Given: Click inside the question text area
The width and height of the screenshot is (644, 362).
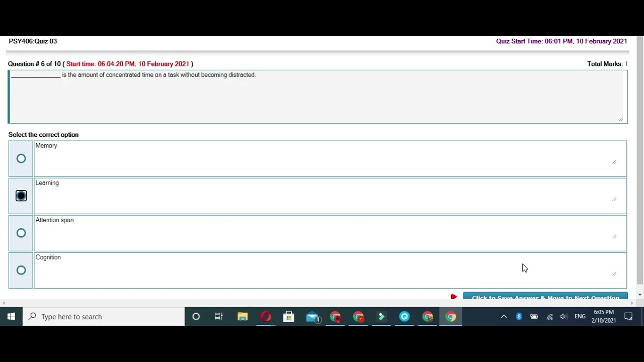Looking at the screenshot, I should (x=318, y=97).
